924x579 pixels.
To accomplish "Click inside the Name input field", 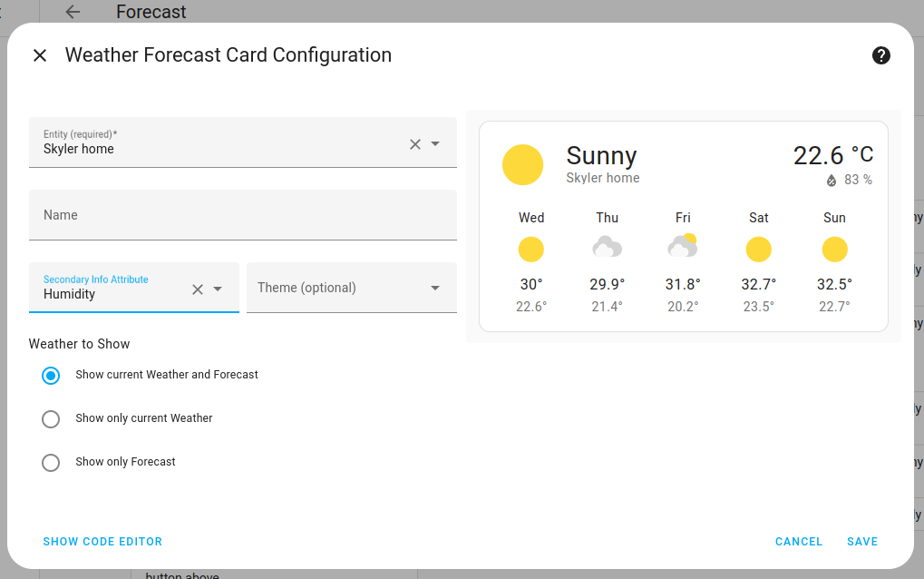I will 243,215.
